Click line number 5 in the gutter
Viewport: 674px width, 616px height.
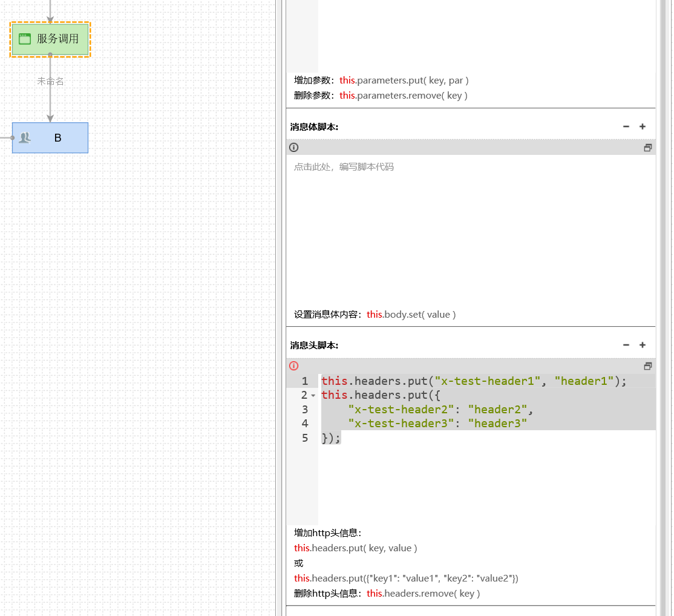click(x=305, y=438)
